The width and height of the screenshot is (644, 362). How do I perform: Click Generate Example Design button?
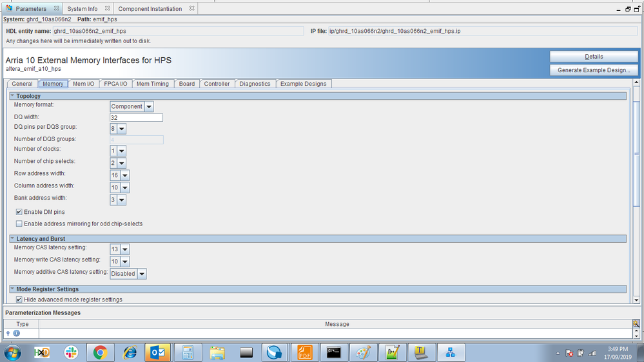594,70
